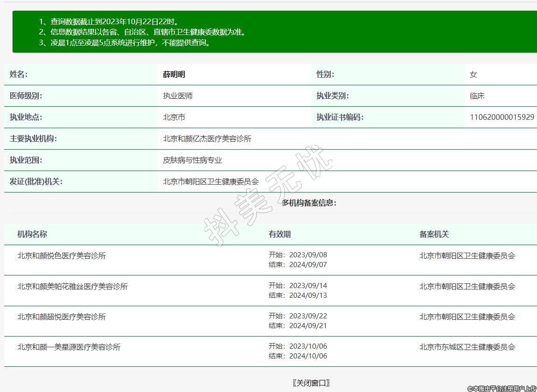Click certificate number 110620000015929
The height and width of the screenshot is (392, 537).
coord(502,117)
